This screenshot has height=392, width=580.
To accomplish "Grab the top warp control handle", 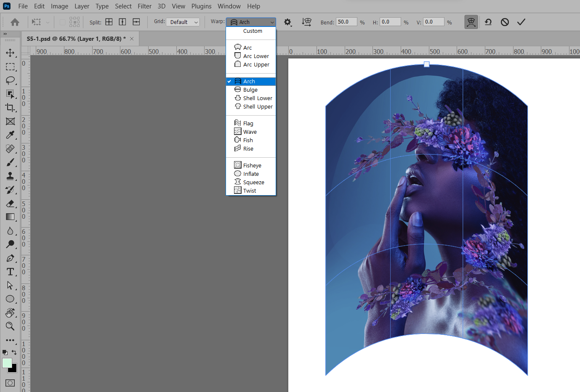I will tap(426, 64).
